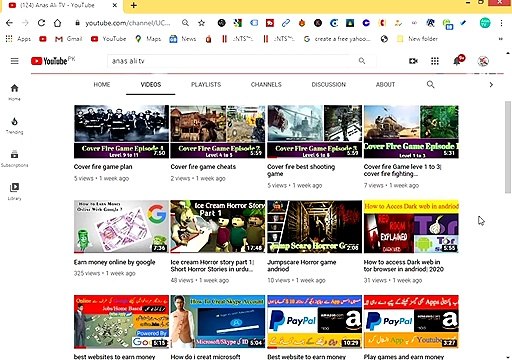Viewport: 512px width, 360px height.
Task: Open Library in the sidebar
Action: tap(14, 192)
